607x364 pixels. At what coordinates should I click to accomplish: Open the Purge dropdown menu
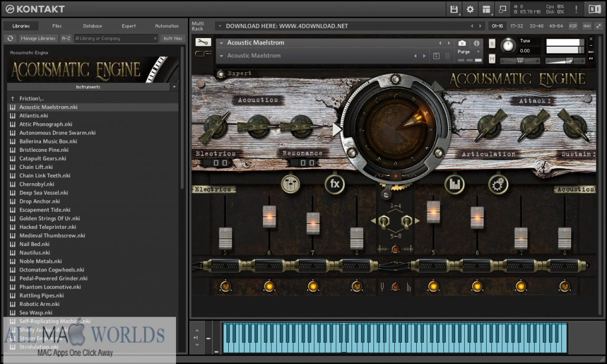[468, 52]
